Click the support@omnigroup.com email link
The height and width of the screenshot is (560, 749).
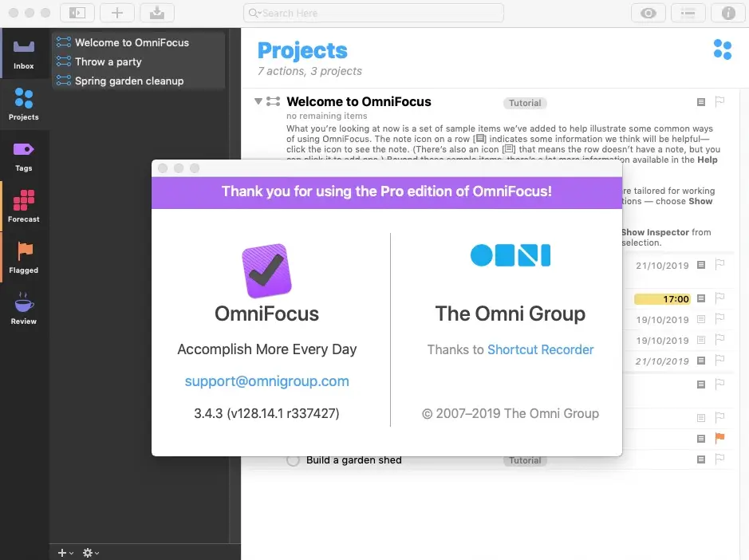tap(267, 381)
